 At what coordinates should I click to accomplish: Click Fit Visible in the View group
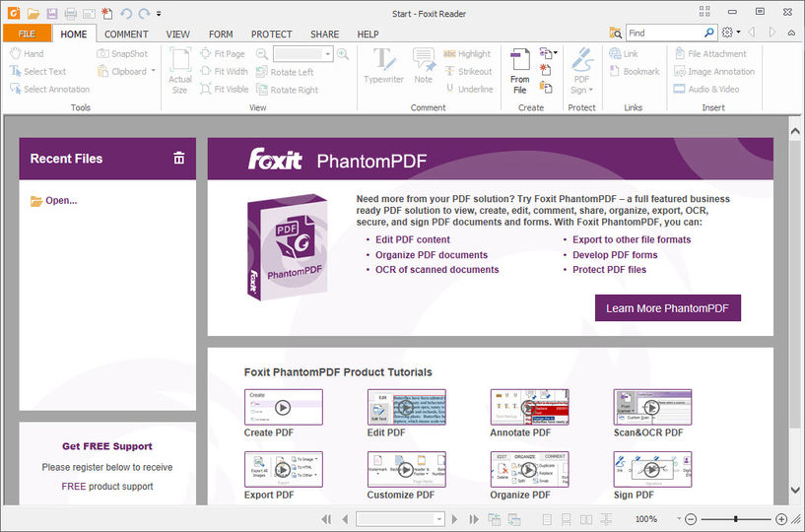pyautogui.click(x=225, y=89)
